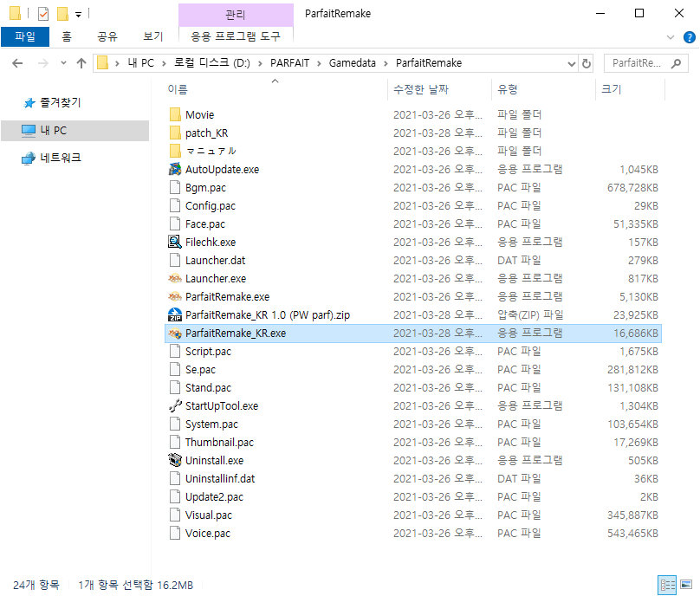Click the search magnifier icon

(x=677, y=63)
